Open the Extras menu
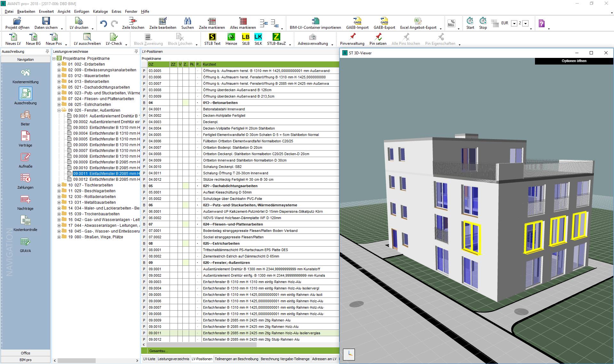This screenshot has width=614, height=364. point(116,12)
